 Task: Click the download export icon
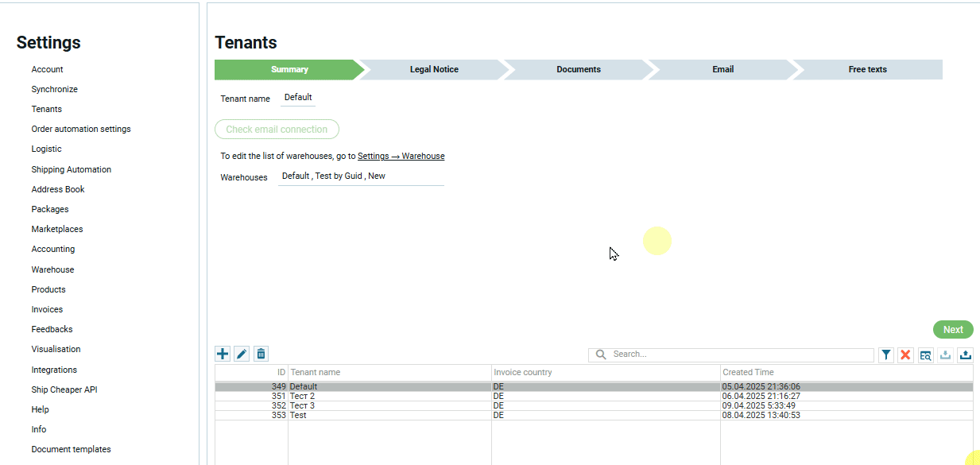click(945, 355)
